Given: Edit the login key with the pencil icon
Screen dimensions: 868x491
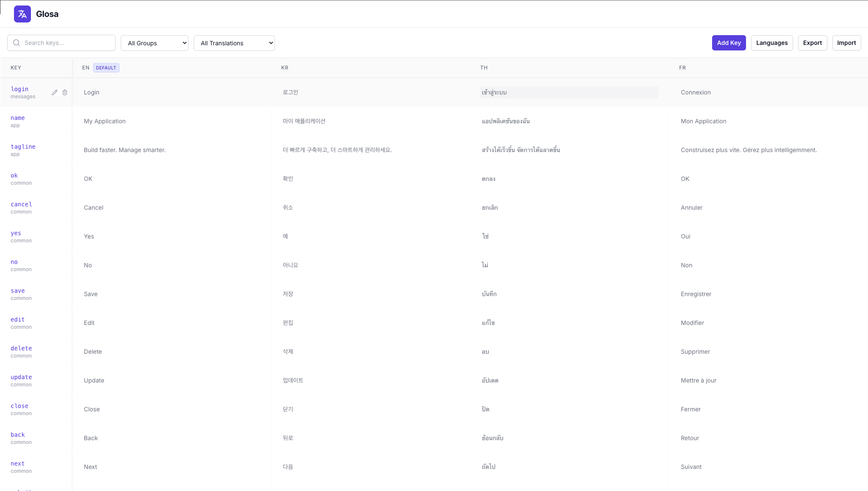Looking at the screenshot, I should [x=54, y=92].
